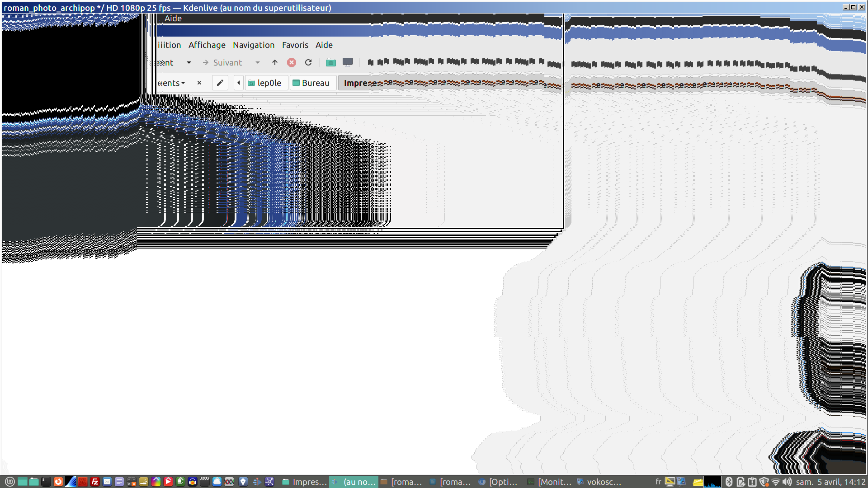This screenshot has width=868, height=488.
Task: Close the sidebar with the x button
Action: point(199,83)
